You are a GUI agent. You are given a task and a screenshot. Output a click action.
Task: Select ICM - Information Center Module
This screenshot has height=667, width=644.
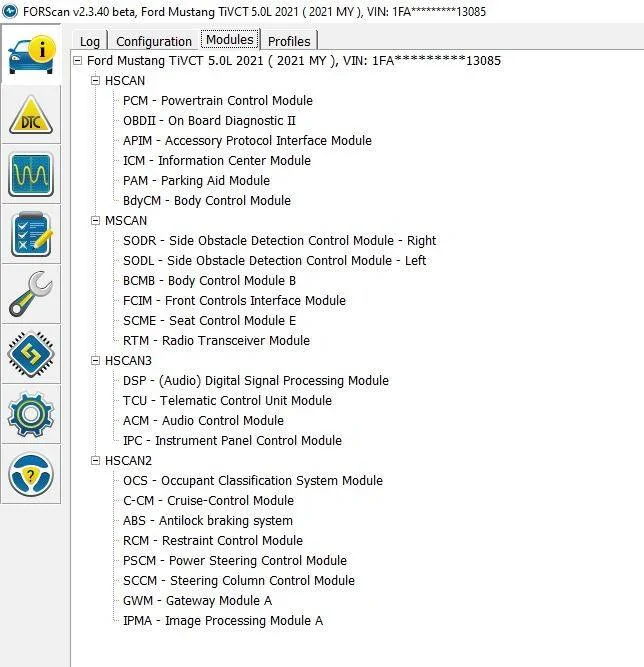pyautogui.click(x=217, y=160)
